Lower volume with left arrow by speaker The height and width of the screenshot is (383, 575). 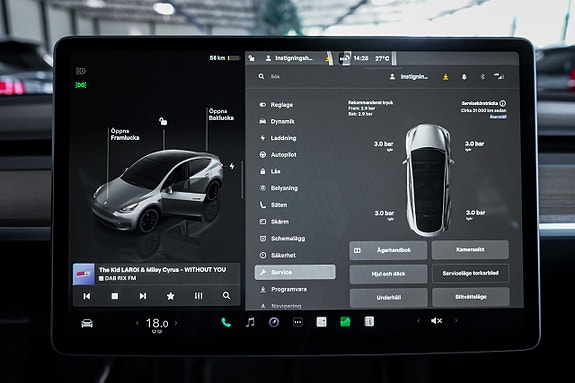point(418,321)
